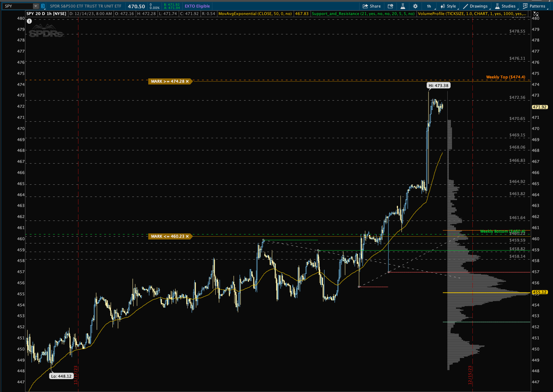Click the $472.56 level label
The image size is (553, 392).
pos(518,97)
